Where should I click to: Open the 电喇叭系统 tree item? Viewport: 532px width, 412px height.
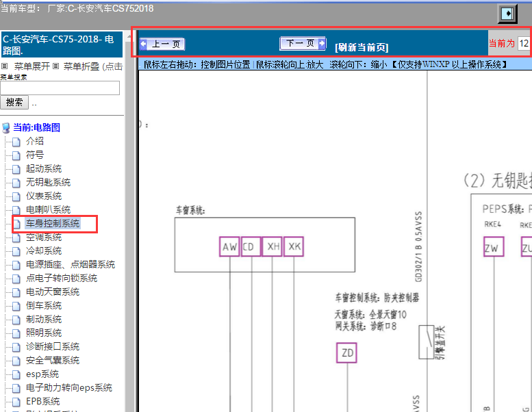48,209
